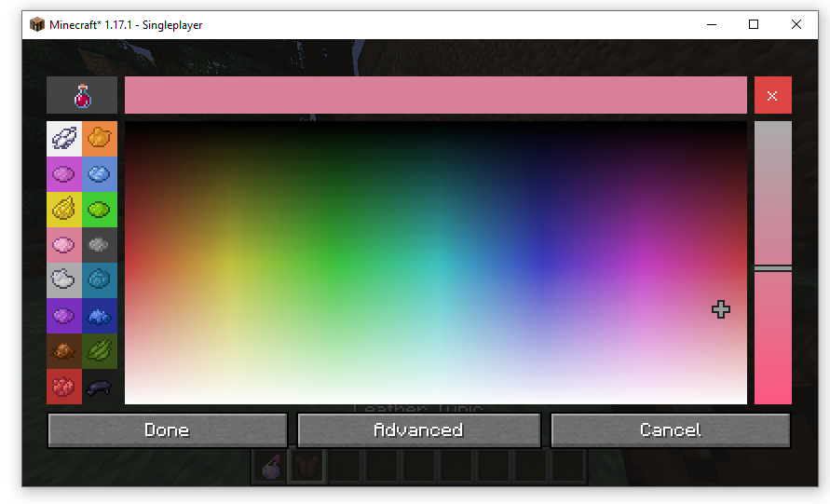The height and width of the screenshot is (504, 830).
Task: Click the Minecraft chest icon in title bar
Action: tap(37, 24)
